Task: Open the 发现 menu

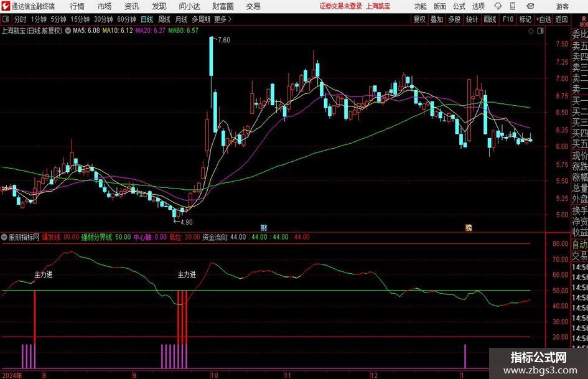Action: point(159,6)
